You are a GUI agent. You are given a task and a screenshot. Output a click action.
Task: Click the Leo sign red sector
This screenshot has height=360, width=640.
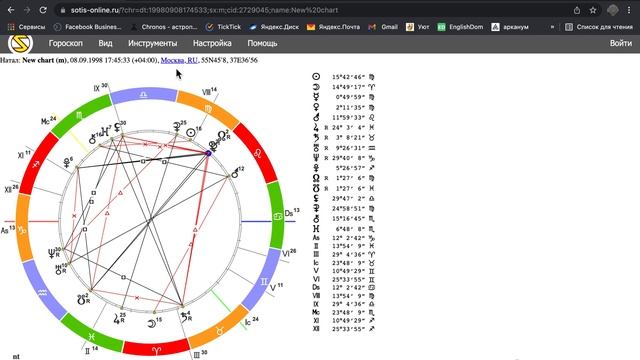tap(258, 153)
